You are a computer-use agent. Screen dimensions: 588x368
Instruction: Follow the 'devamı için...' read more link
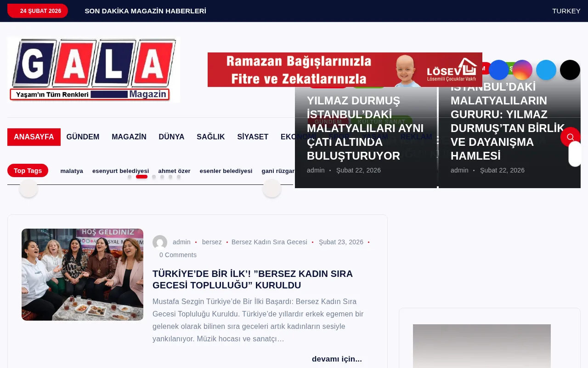coord(337,359)
